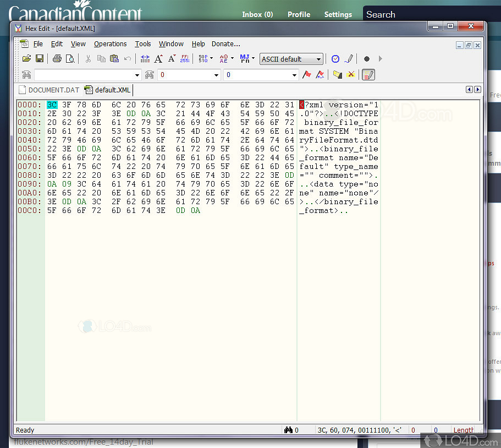Open the Help menu
Image resolution: width=501 pixels, height=448 pixels.
(x=198, y=44)
